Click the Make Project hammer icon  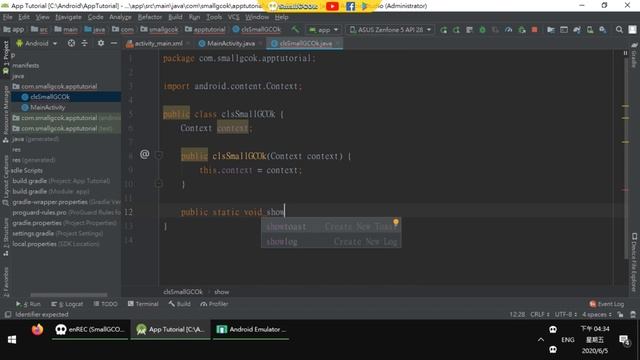(x=295, y=30)
